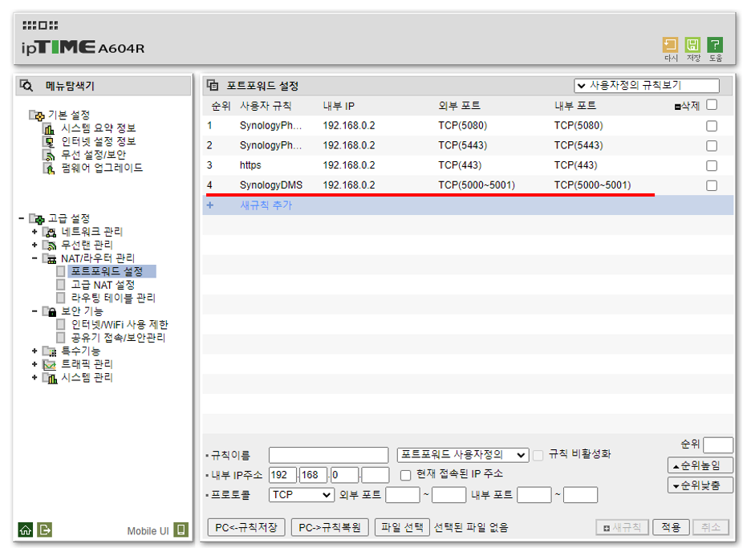The image size is (751, 560).
Task: Click the 파일 선택 button
Action: pyautogui.click(x=402, y=527)
